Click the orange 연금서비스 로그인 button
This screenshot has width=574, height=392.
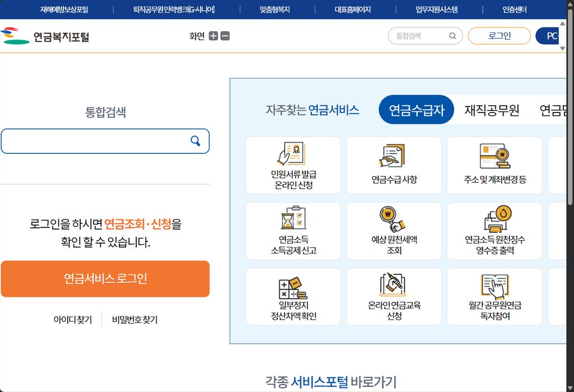click(x=105, y=279)
